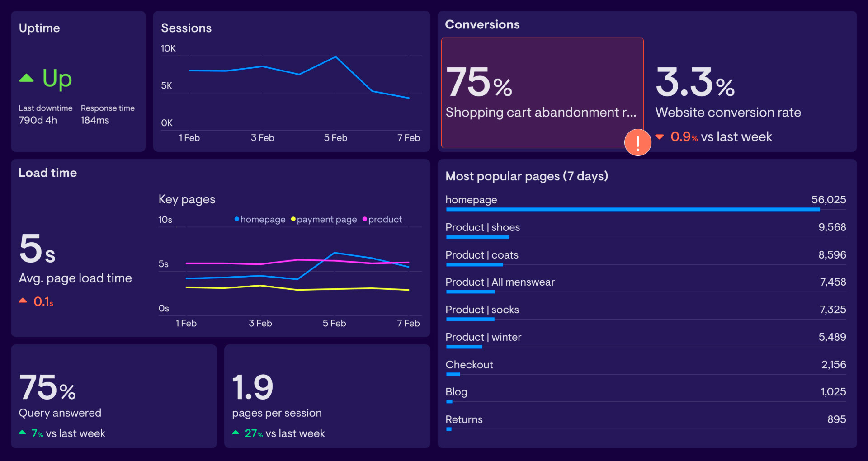Click the 0.9% vs last week text
This screenshot has width=868, height=461.
pos(721,136)
